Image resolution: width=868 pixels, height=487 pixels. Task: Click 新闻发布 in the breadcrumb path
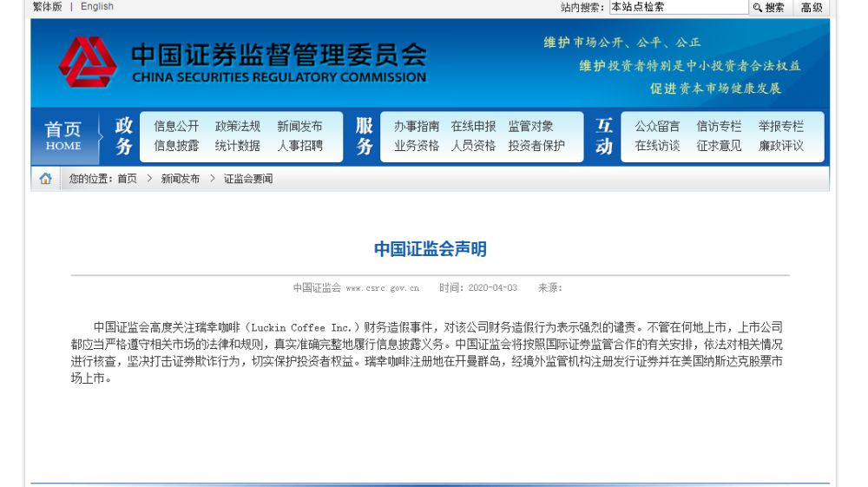180,179
